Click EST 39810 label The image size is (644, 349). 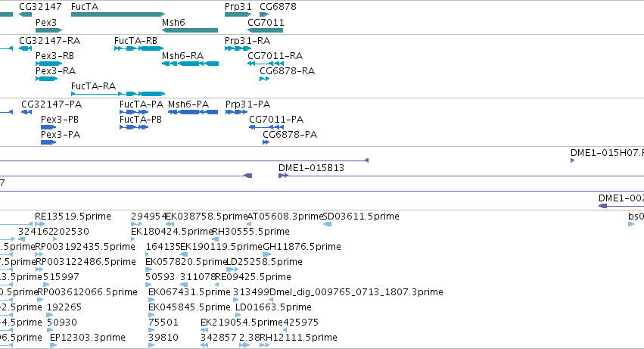(163, 338)
